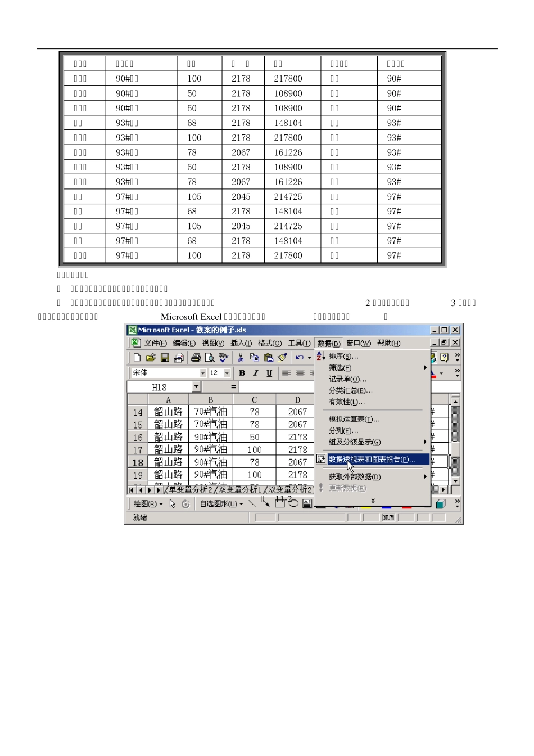The height and width of the screenshot is (756, 534).
Task: Click the Select Objects arrow in drawing toolbar
Action: tap(173, 504)
